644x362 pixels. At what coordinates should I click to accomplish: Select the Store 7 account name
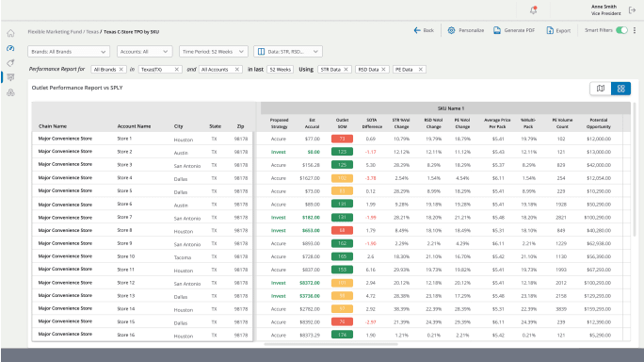tap(124, 217)
